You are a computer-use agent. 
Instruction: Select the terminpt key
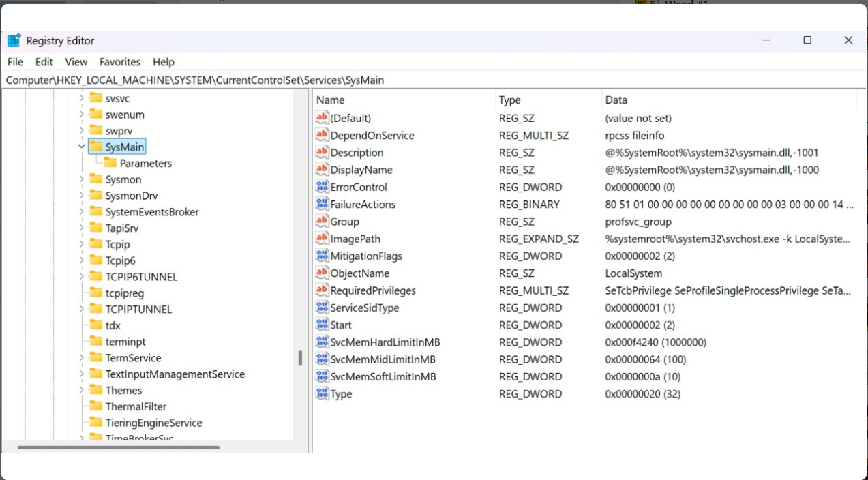coord(125,342)
